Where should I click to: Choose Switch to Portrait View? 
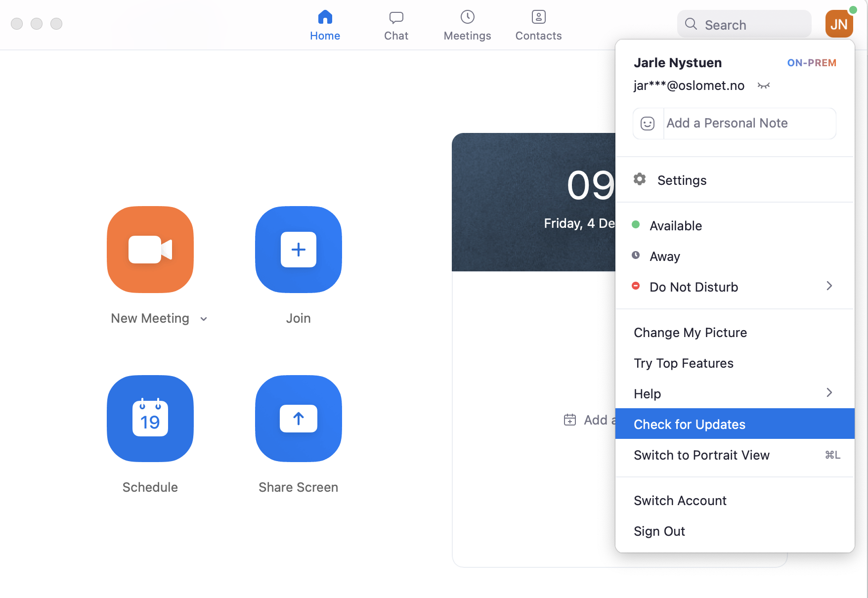pyautogui.click(x=735, y=455)
